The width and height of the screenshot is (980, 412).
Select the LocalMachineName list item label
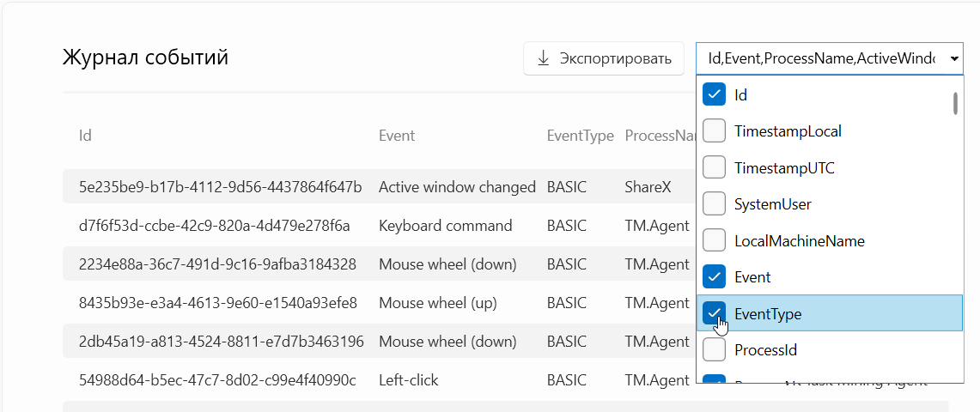point(800,240)
